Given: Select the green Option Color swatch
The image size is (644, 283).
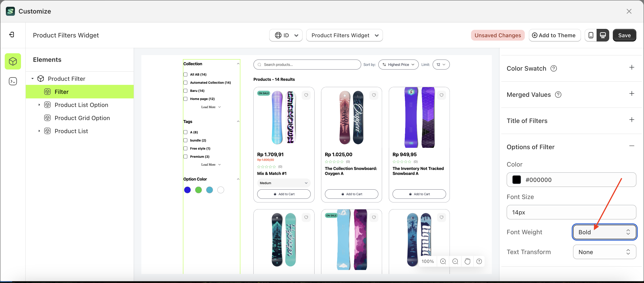Looking at the screenshot, I should click(198, 190).
